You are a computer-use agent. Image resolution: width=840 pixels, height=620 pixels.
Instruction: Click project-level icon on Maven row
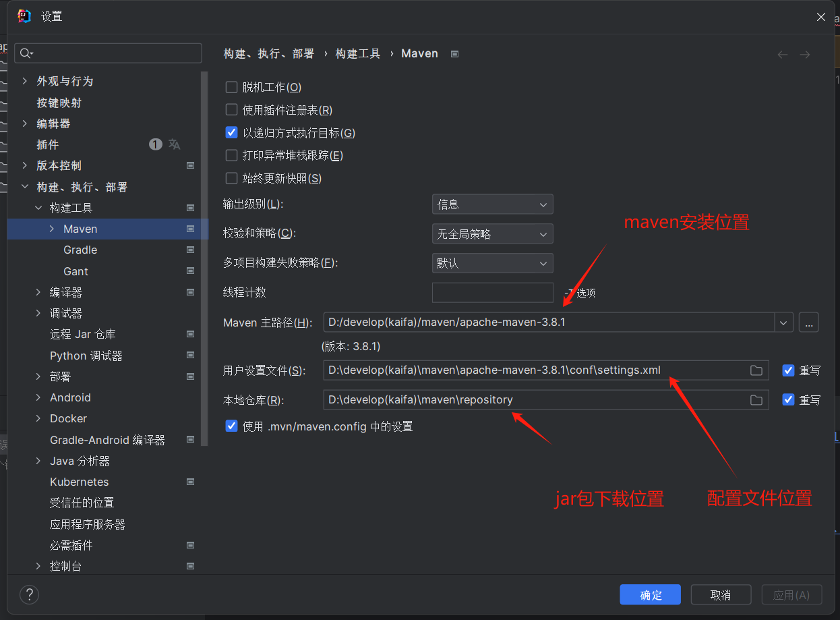tap(191, 229)
